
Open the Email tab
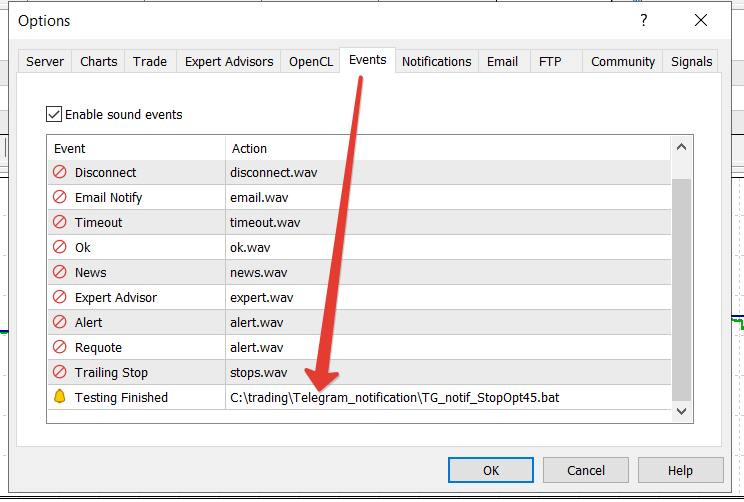[x=502, y=62]
